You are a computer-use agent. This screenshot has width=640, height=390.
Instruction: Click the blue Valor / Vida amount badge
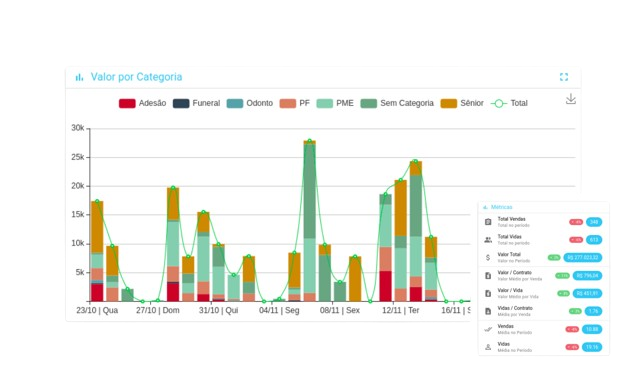click(587, 293)
